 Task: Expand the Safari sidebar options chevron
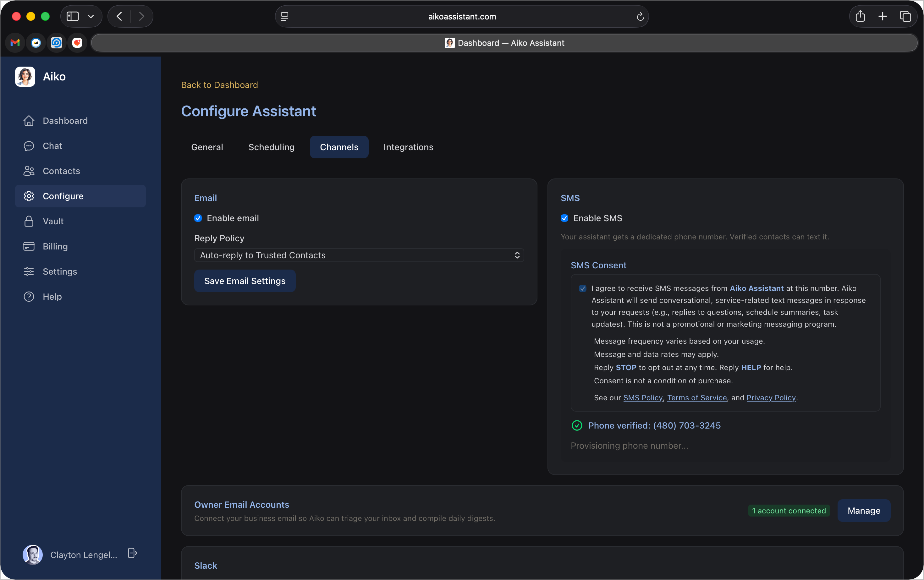tap(91, 16)
